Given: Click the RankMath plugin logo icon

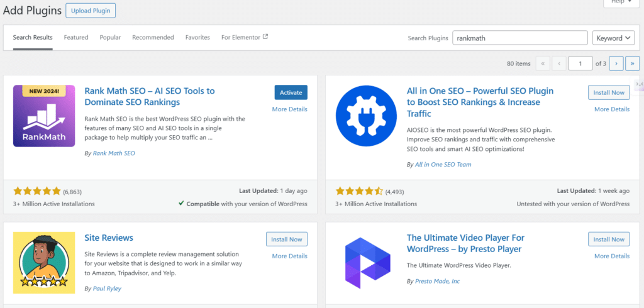Looking at the screenshot, I should click(44, 116).
